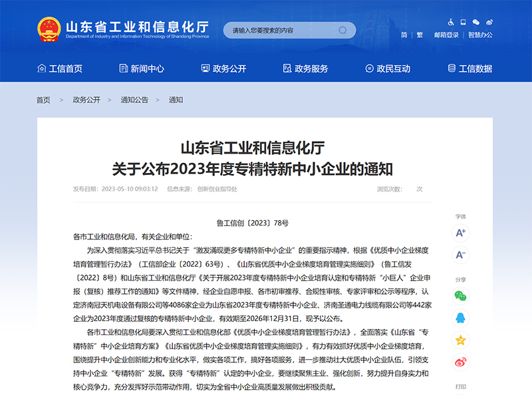Share to QZone using the star icon

(x=460, y=340)
